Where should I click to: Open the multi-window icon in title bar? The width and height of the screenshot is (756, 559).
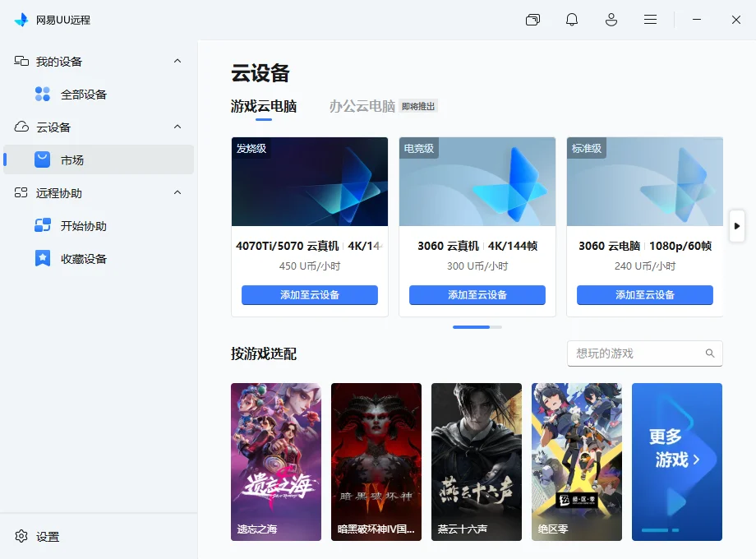tap(532, 20)
